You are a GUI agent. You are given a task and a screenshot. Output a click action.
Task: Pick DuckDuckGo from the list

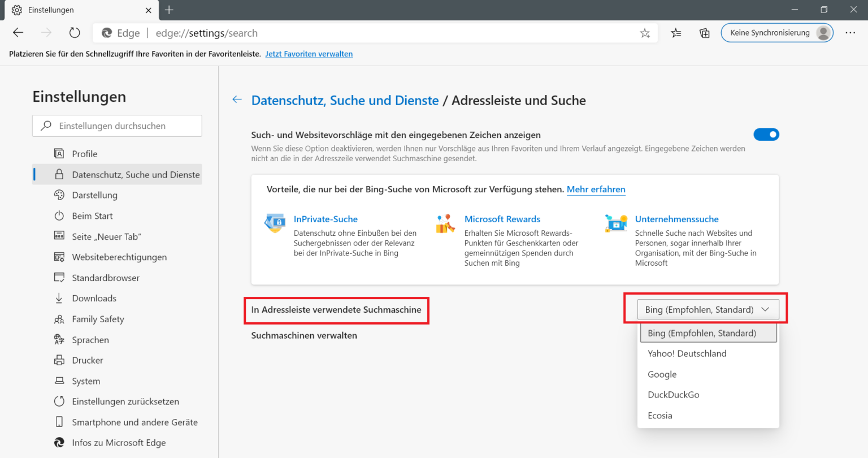click(x=708, y=395)
